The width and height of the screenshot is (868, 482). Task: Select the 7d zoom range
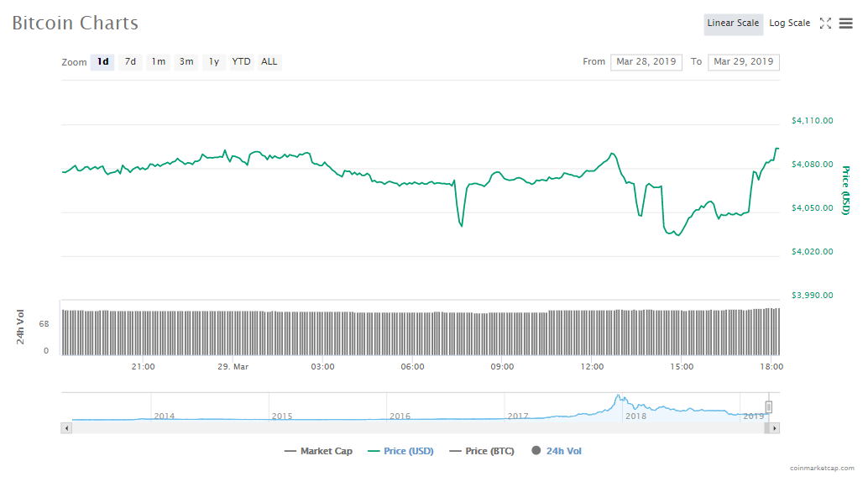130,61
